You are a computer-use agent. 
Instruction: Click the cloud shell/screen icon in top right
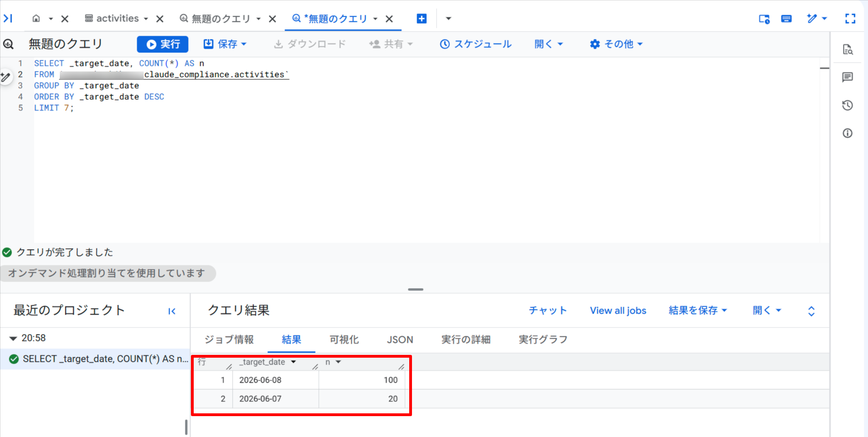764,19
